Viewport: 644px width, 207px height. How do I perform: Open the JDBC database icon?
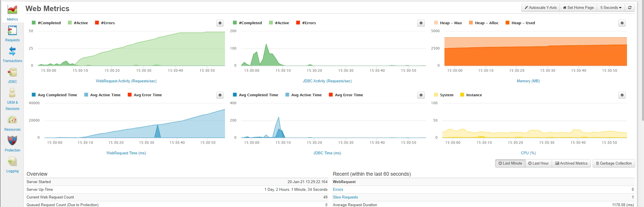click(x=12, y=72)
